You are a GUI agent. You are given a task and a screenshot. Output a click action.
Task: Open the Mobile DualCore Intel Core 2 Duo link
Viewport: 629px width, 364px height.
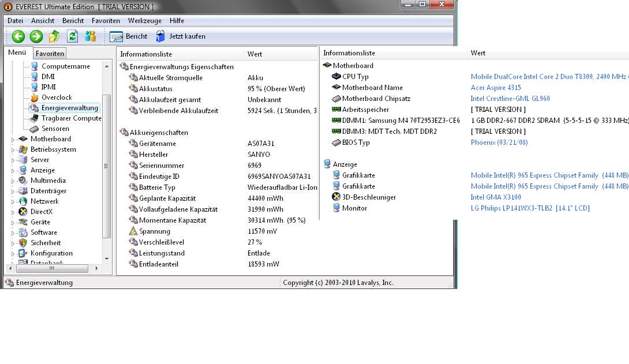click(x=549, y=77)
